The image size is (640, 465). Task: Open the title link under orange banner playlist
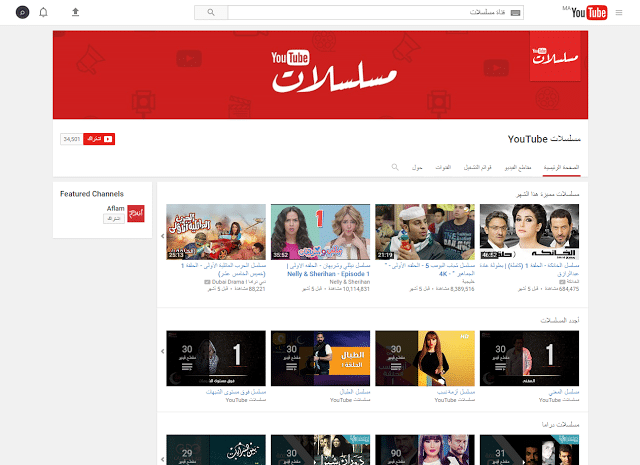[355, 392]
